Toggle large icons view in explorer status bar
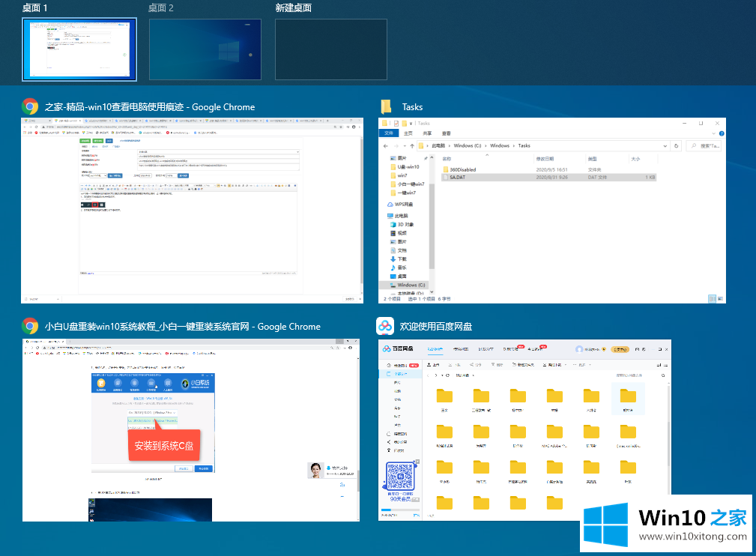The image size is (756, 556). [720, 299]
